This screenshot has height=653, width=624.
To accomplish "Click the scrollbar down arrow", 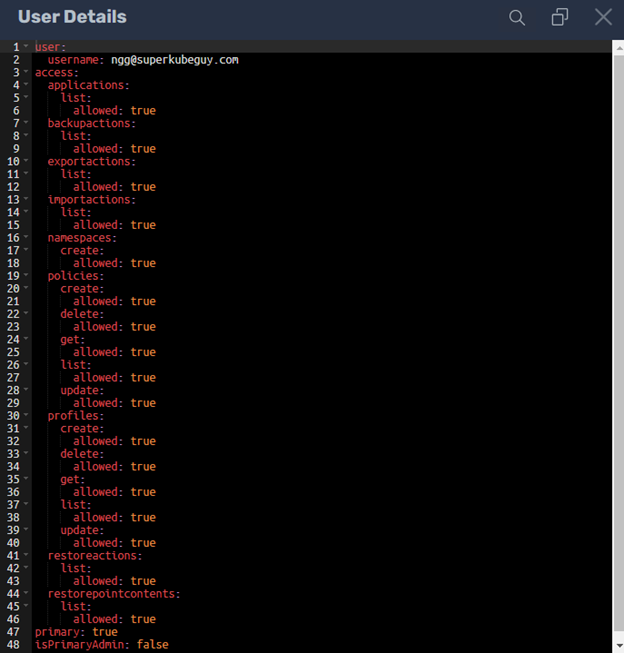I will click(618, 646).
